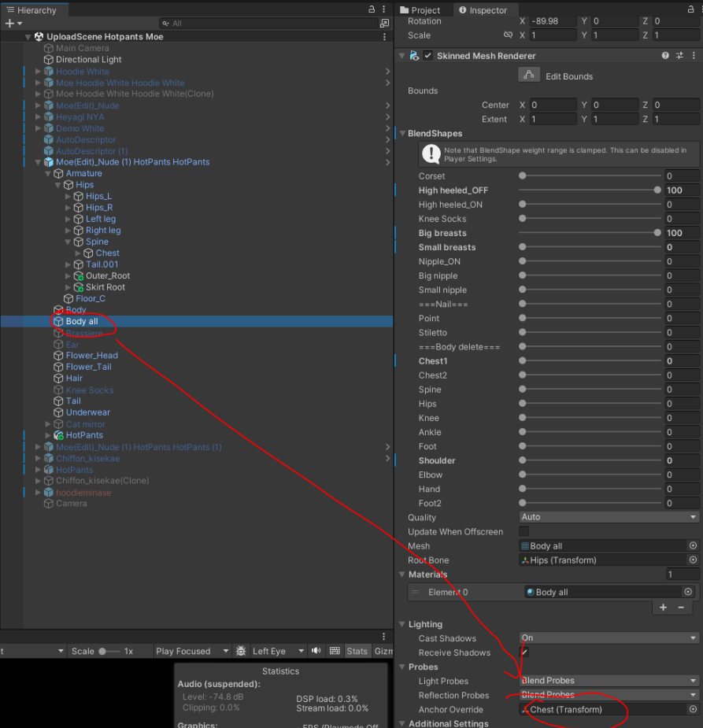This screenshot has width=703, height=728.
Task: Mute audio in Game view
Action: [x=316, y=651]
